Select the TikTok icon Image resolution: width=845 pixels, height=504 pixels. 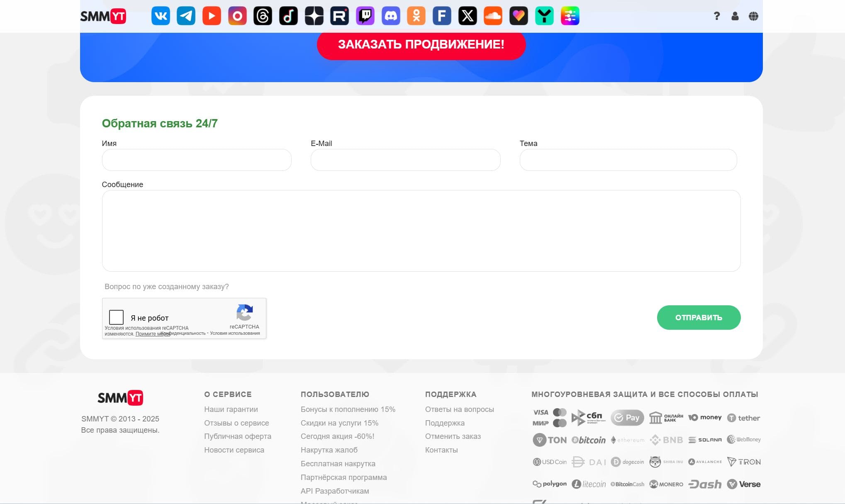click(x=288, y=16)
